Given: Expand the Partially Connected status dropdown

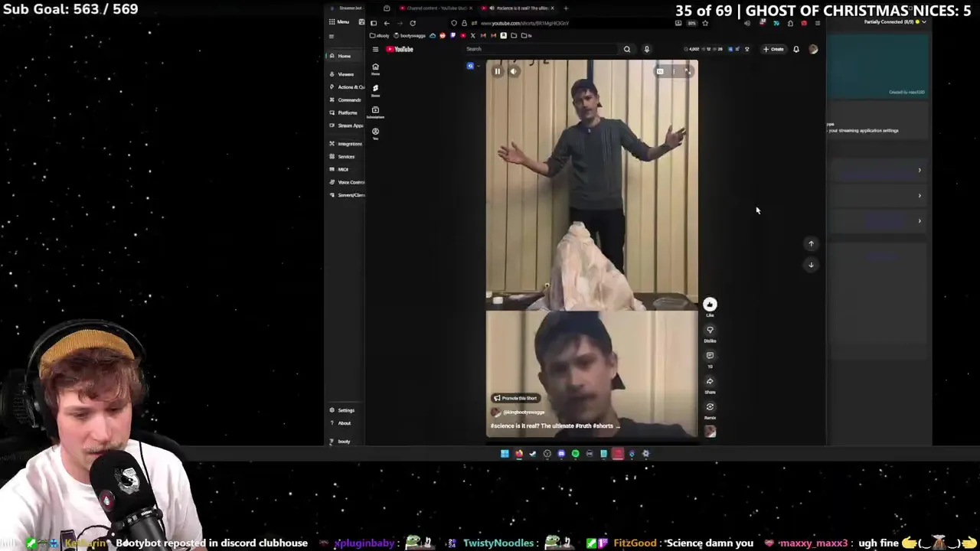Looking at the screenshot, I should [x=925, y=21].
